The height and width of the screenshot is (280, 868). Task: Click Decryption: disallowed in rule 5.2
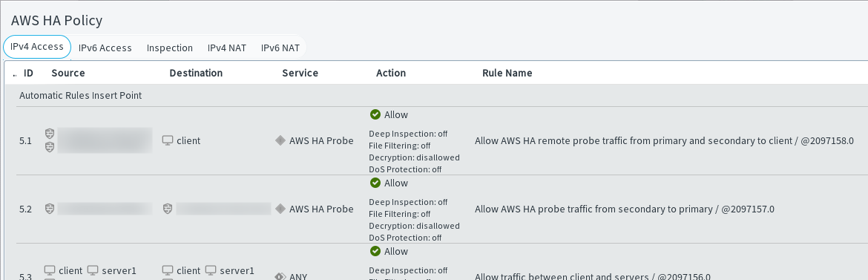coord(414,226)
